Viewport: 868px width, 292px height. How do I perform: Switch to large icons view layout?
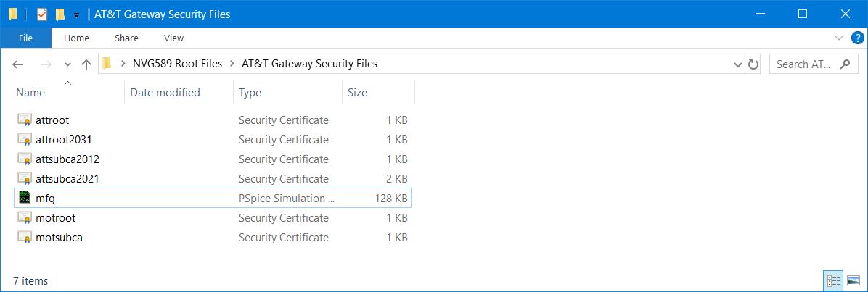click(x=853, y=281)
